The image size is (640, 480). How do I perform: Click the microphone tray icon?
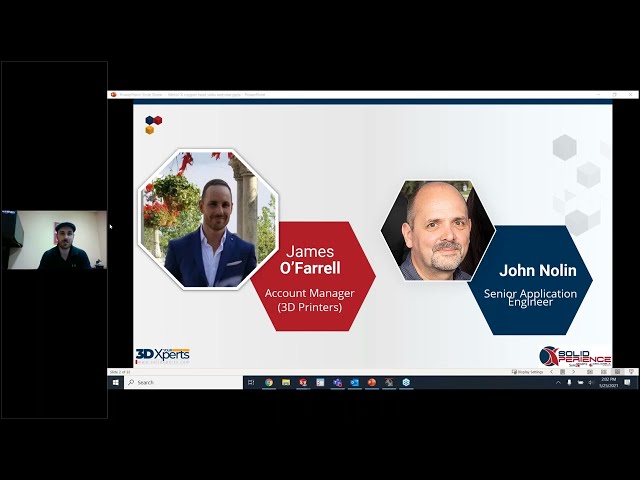569,382
